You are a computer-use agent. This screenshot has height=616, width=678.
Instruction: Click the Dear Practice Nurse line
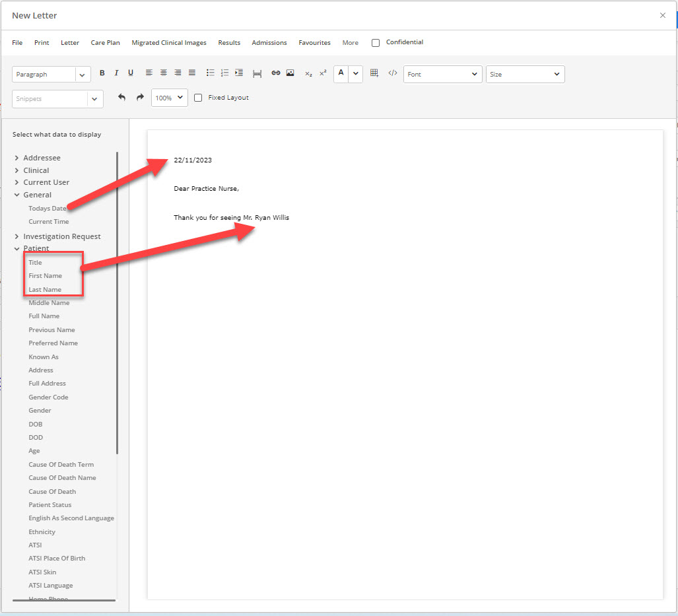coord(206,189)
